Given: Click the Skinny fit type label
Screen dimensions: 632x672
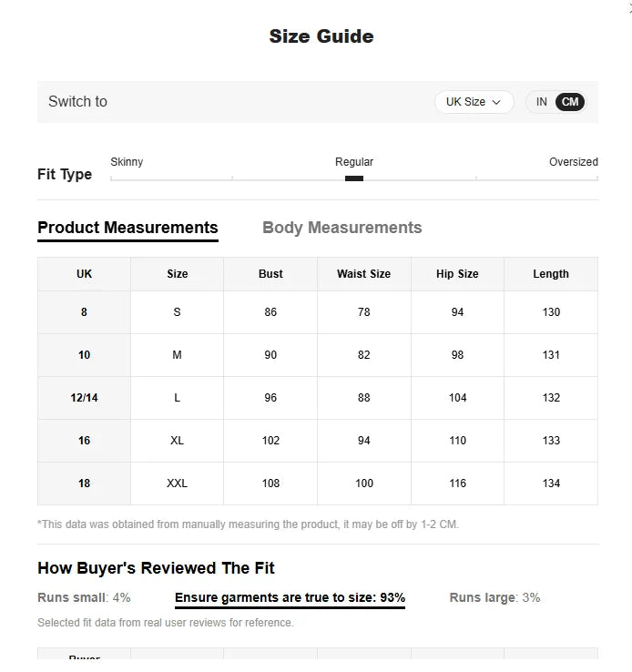Looking at the screenshot, I should tap(127, 162).
